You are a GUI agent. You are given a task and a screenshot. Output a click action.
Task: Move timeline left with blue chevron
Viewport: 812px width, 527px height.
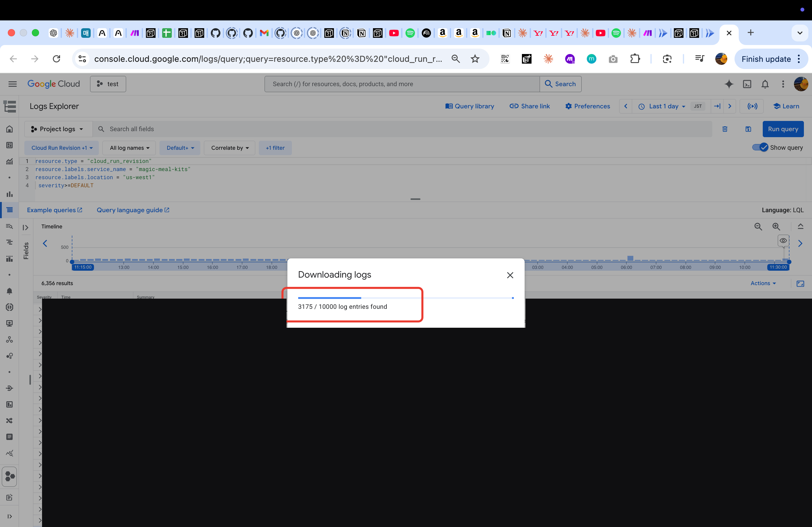[45, 243]
